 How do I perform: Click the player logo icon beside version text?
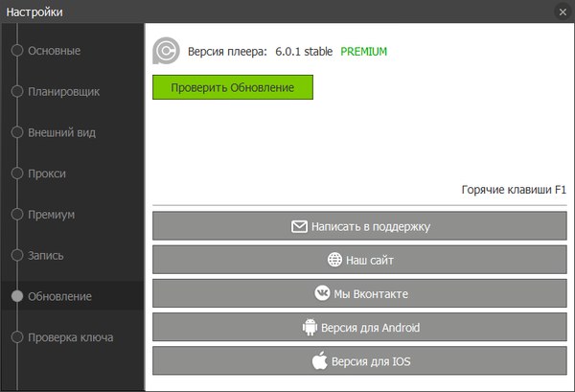166,51
